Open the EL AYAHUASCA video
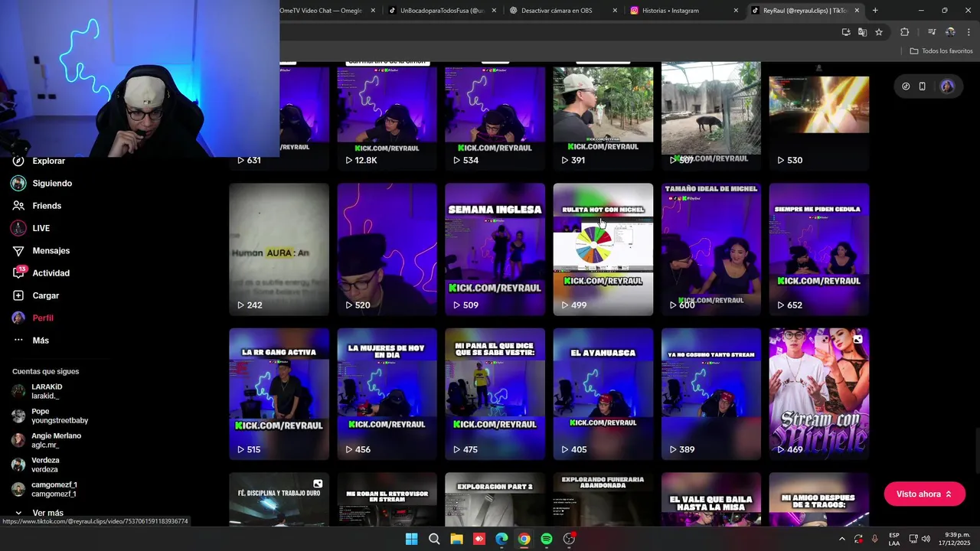 click(603, 394)
